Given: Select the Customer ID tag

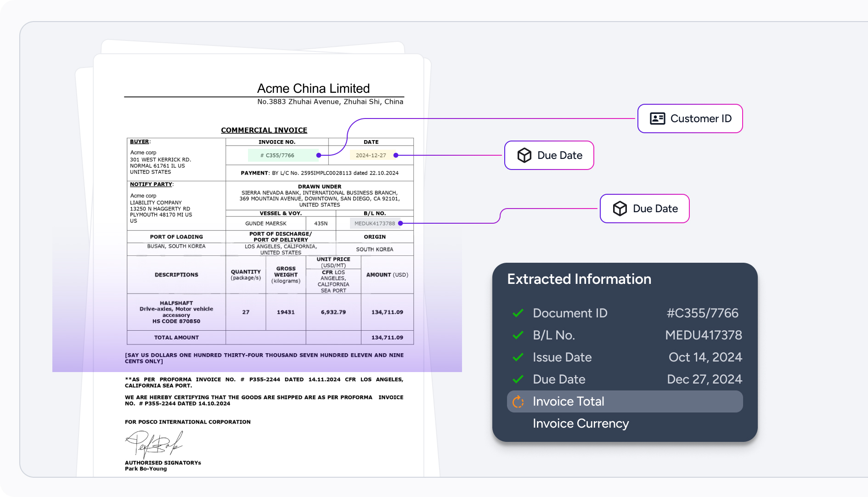Looking at the screenshot, I should [x=690, y=119].
